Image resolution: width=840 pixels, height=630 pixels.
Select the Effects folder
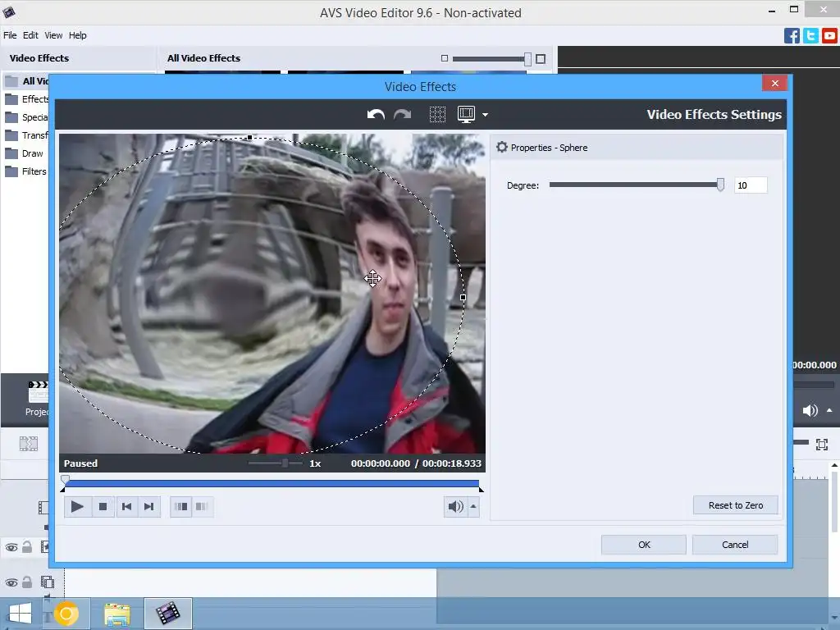click(27, 99)
